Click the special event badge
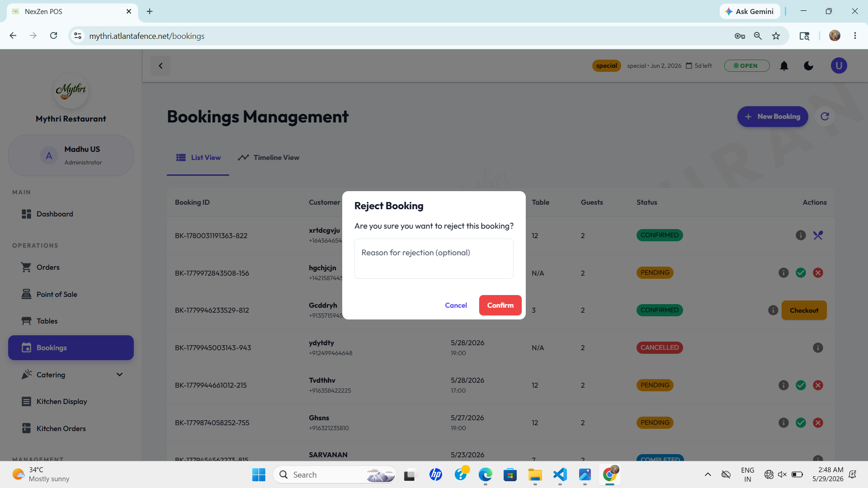 point(606,66)
